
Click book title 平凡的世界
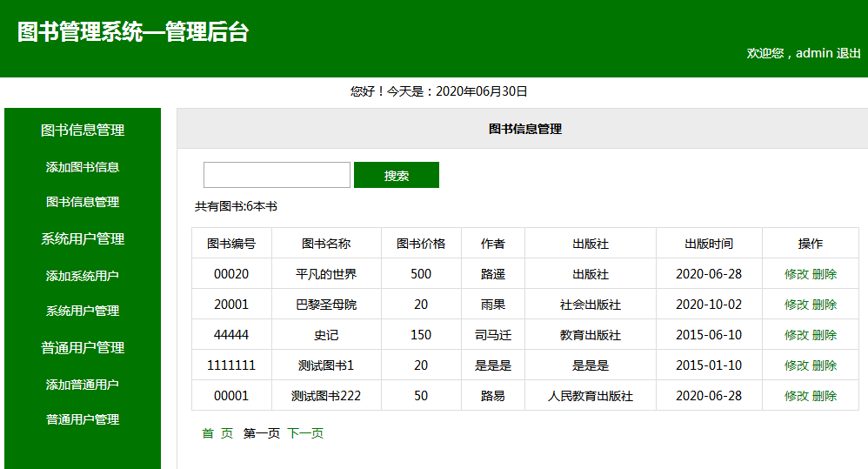coord(326,274)
